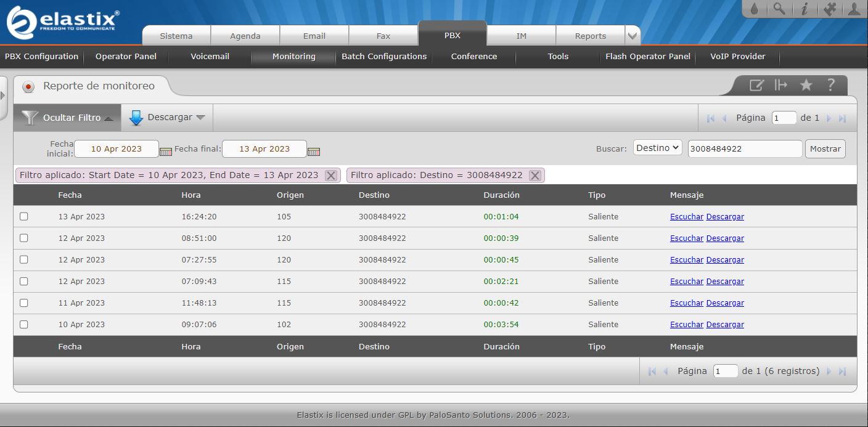Open calendar picker for Fecha final

click(x=314, y=151)
